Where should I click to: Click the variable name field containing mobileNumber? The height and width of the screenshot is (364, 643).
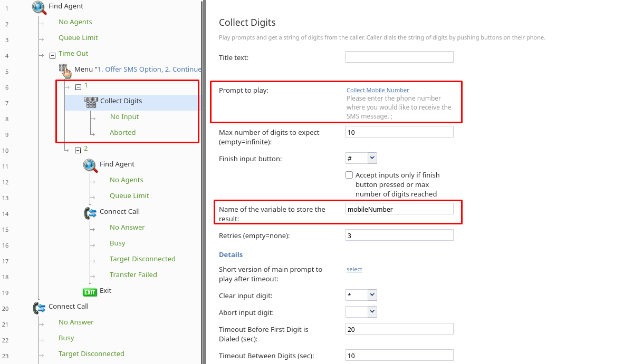click(x=399, y=209)
